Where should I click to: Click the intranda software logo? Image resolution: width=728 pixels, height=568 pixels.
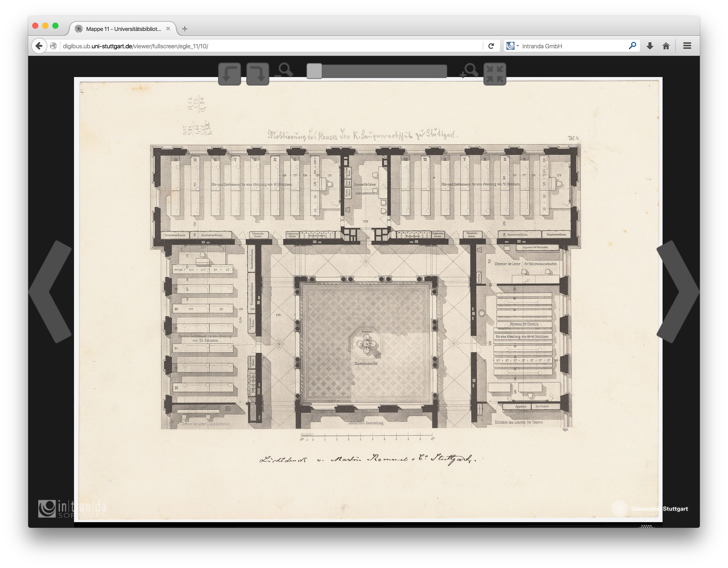(72, 509)
